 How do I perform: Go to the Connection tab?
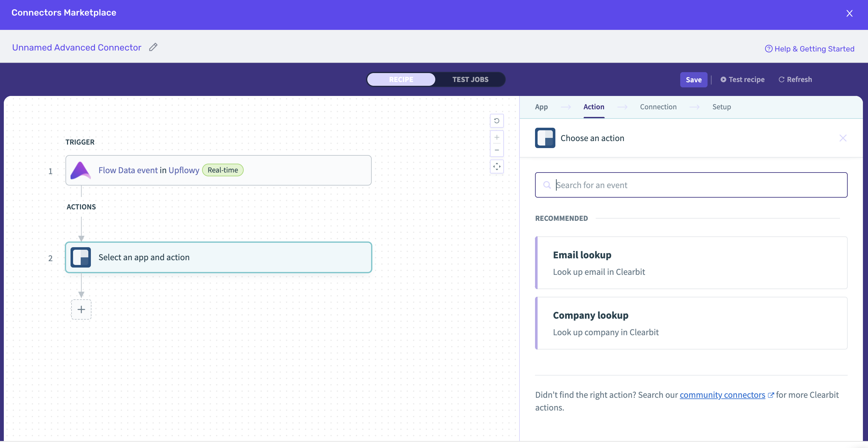(x=658, y=107)
